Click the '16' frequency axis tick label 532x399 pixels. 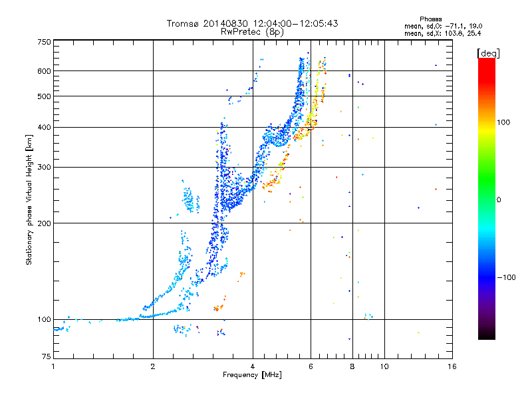452,366
